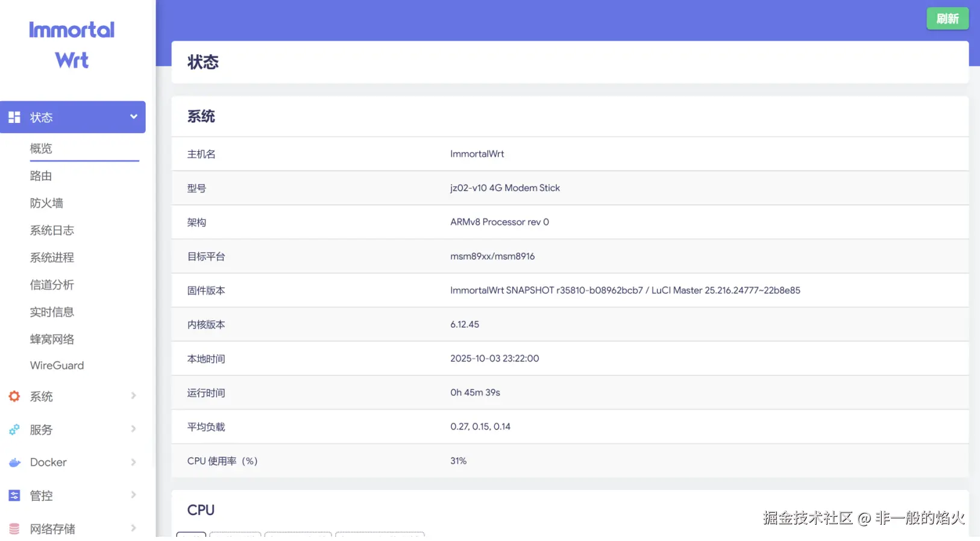Click the 服务 gears icon in sidebar

click(14, 430)
